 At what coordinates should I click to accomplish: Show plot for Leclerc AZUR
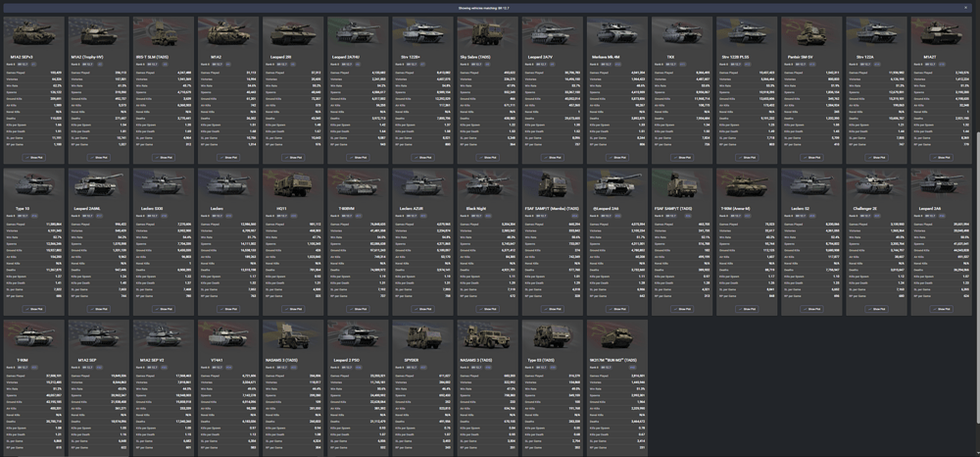(421, 309)
